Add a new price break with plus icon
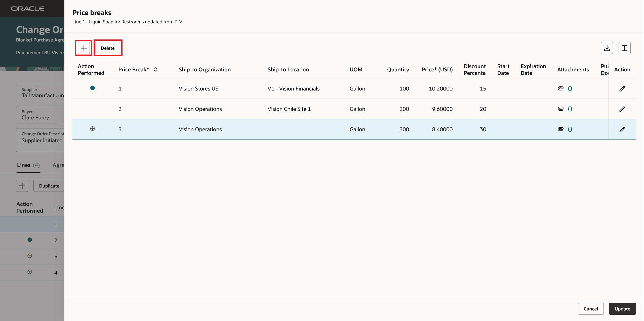 [84, 48]
